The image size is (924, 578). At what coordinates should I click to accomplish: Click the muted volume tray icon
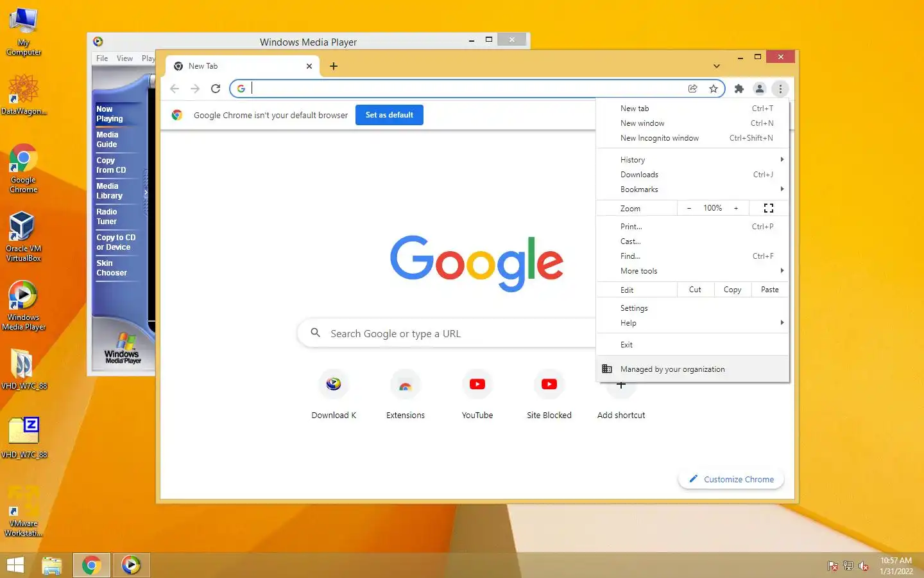[x=864, y=566]
